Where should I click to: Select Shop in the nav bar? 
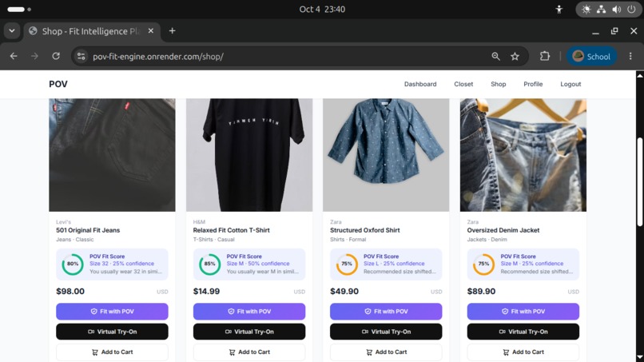[499, 84]
